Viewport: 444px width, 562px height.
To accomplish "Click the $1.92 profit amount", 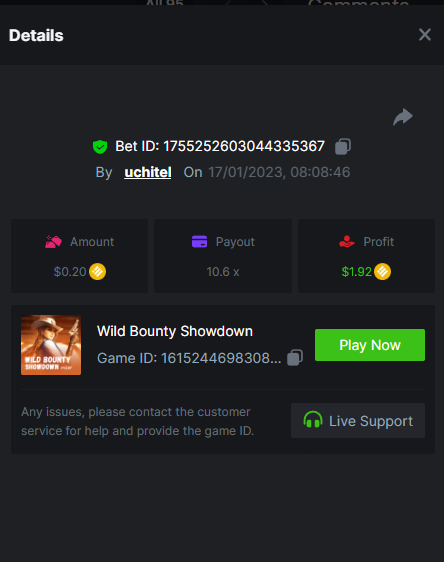I will pyautogui.click(x=357, y=272).
